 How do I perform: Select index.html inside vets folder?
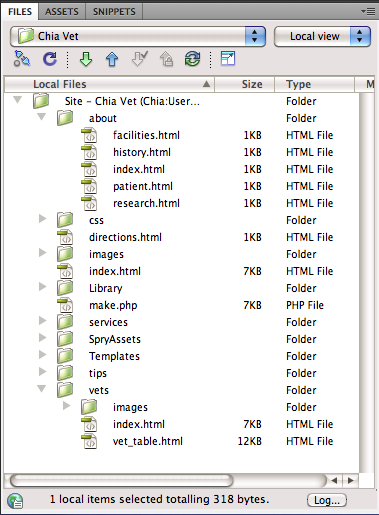pos(139,424)
